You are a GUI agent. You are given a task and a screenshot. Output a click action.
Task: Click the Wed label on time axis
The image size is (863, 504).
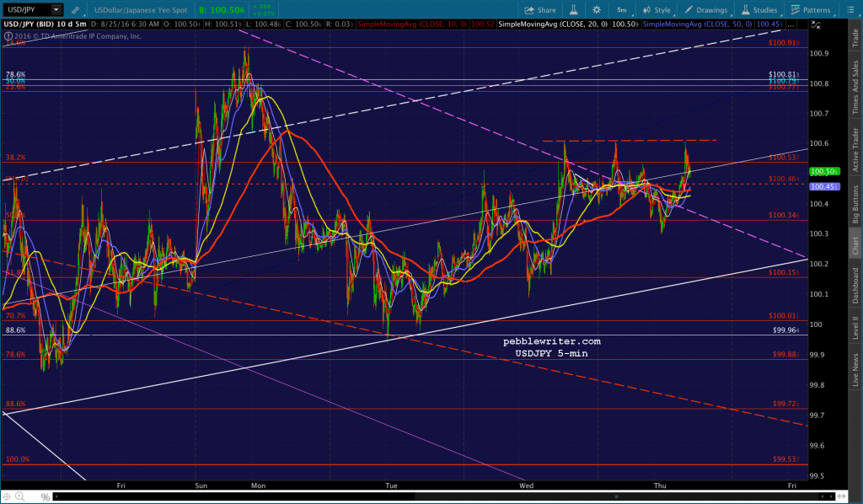[526, 485]
